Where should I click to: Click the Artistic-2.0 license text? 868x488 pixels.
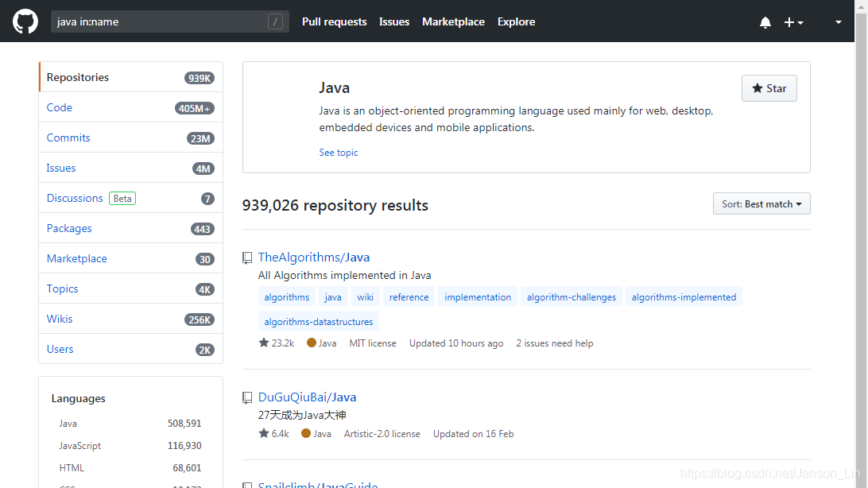(x=382, y=434)
